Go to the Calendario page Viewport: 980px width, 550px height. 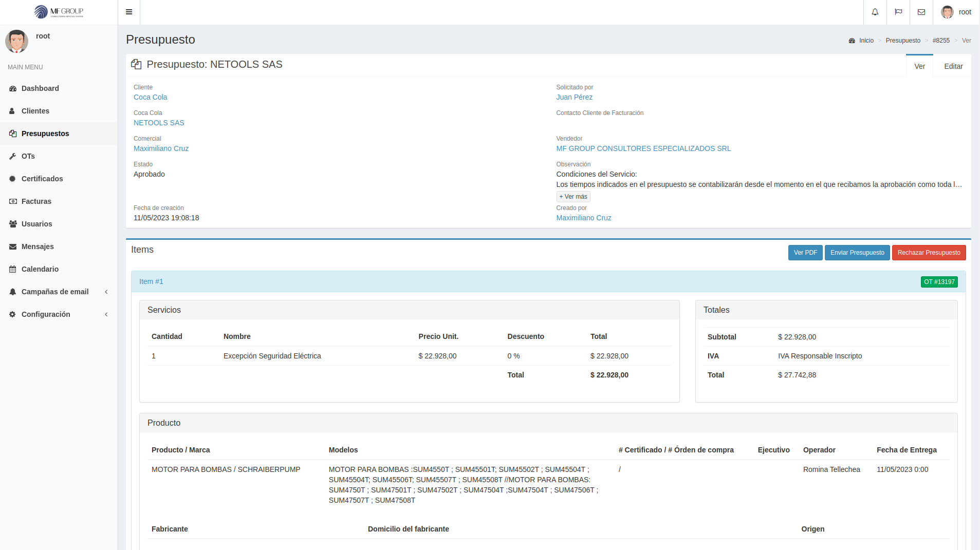click(x=40, y=269)
